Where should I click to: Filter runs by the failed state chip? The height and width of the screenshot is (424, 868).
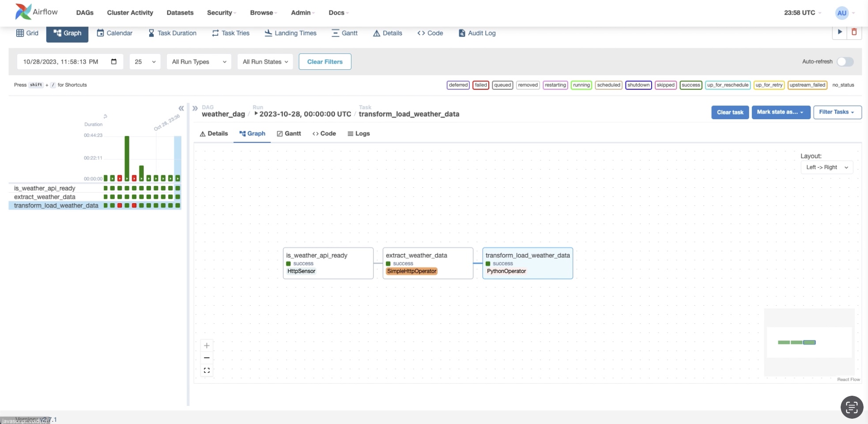tap(480, 85)
